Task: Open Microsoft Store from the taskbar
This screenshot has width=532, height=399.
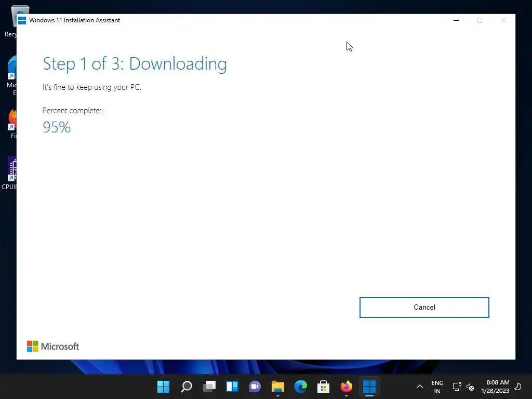Action: pos(323,387)
